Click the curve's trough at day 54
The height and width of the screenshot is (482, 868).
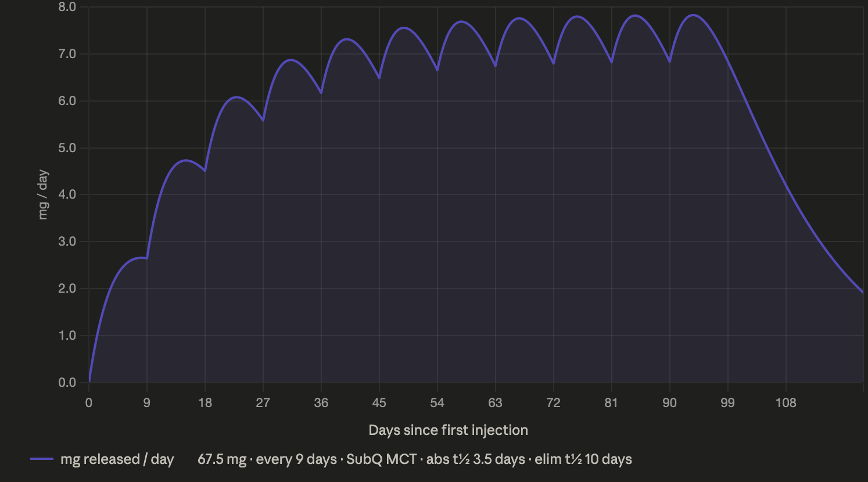[437, 70]
